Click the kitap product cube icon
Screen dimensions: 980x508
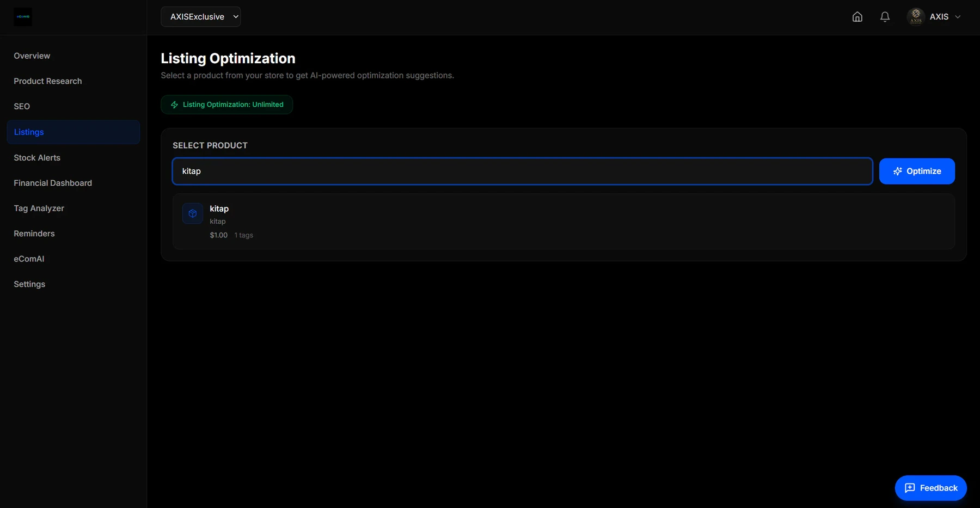tap(192, 213)
